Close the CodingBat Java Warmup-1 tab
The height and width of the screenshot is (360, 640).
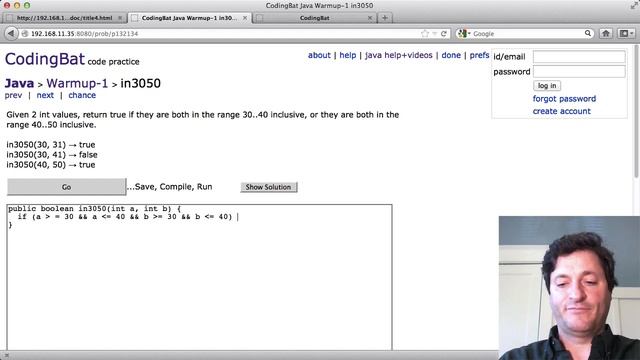[245, 18]
